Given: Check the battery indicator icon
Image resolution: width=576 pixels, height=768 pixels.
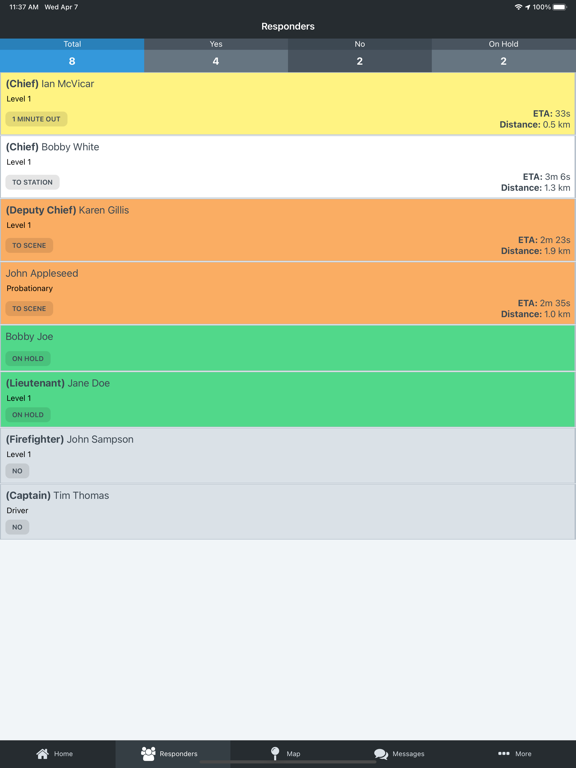Looking at the screenshot, I should click(x=560, y=7).
